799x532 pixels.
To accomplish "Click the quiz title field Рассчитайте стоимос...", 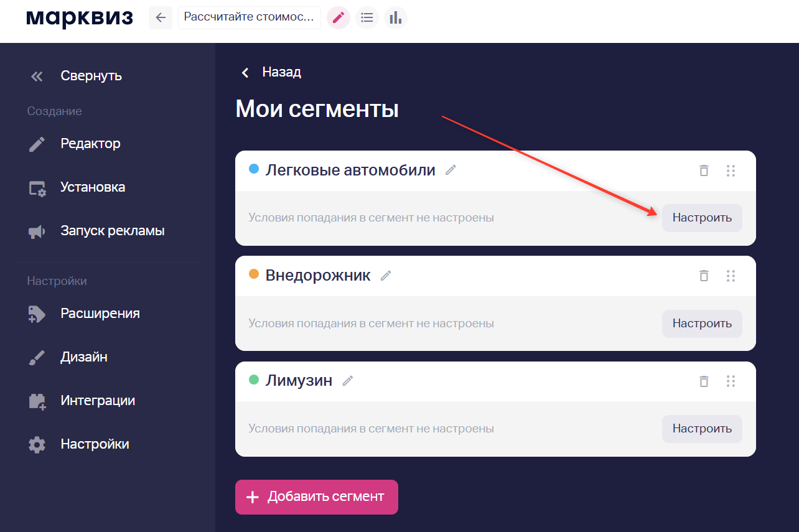I will [250, 17].
